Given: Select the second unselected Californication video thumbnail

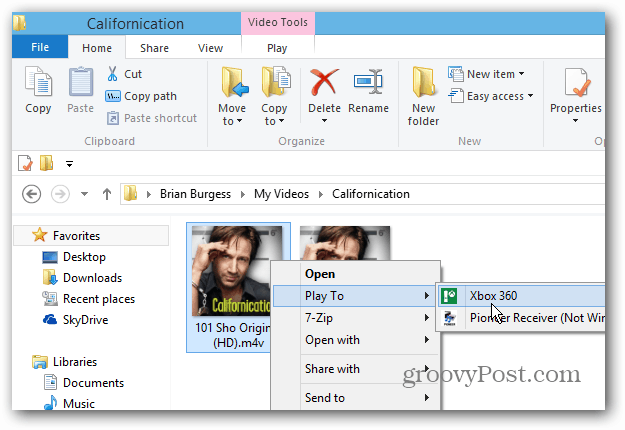Looking at the screenshot, I should (345, 243).
